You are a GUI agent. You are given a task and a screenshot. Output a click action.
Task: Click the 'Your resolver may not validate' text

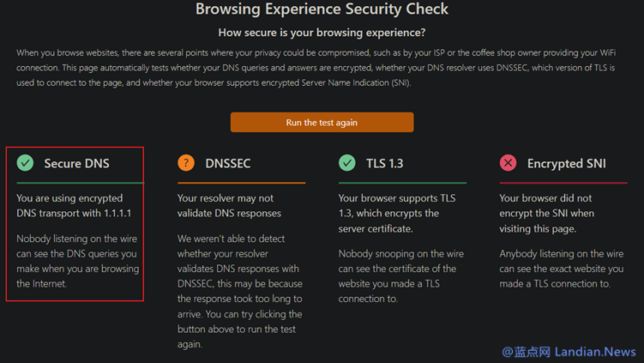(229, 206)
